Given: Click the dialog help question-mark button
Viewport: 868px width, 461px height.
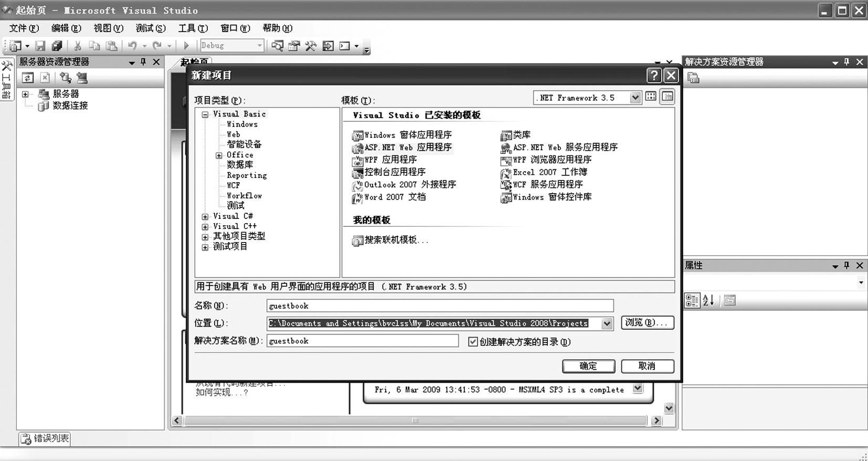Looking at the screenshot, I should 654,76.
